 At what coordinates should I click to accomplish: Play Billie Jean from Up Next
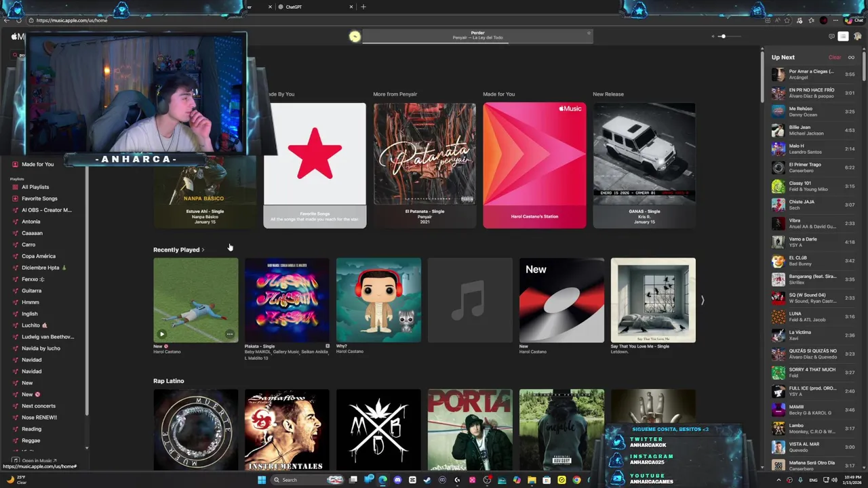point(812,130)
